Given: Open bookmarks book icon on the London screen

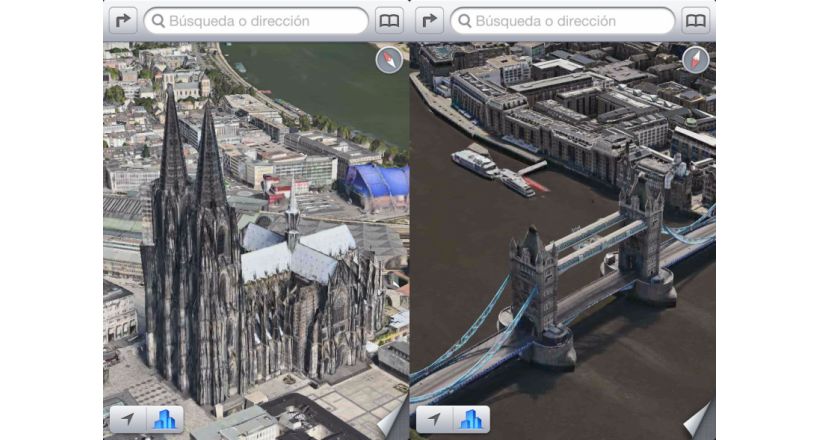Looking at the screenshot, I should (695, 20).
